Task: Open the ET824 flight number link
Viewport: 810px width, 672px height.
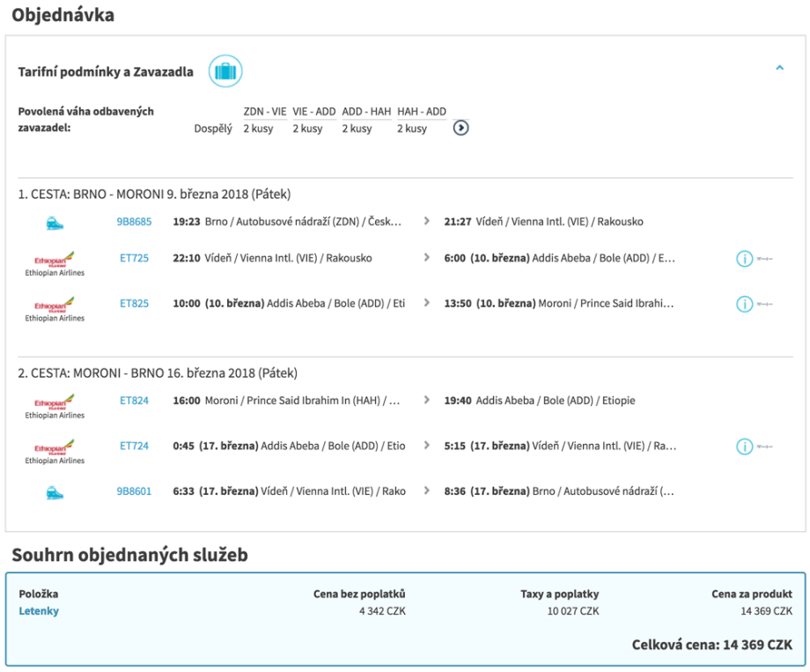Action: click(x=134, y=401)
